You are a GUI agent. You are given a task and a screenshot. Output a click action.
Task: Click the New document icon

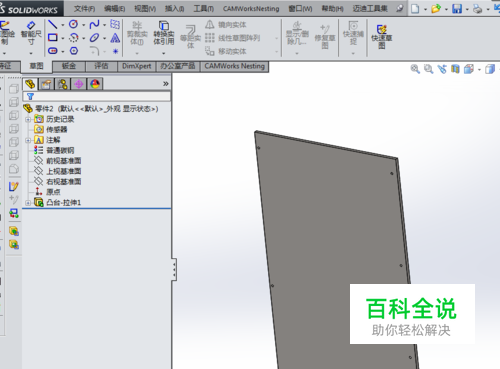pyautogui.click(x=415, y=9)
